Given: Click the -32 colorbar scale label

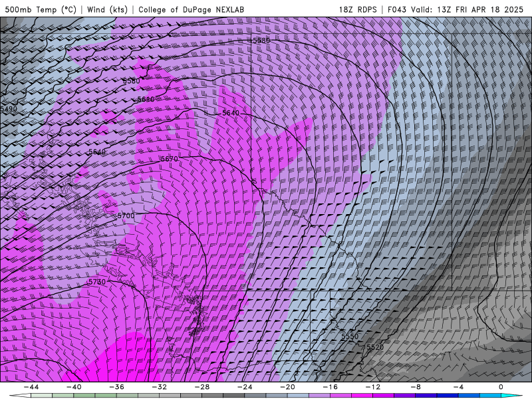Looking at the screenshot, I should coord(159,387).
